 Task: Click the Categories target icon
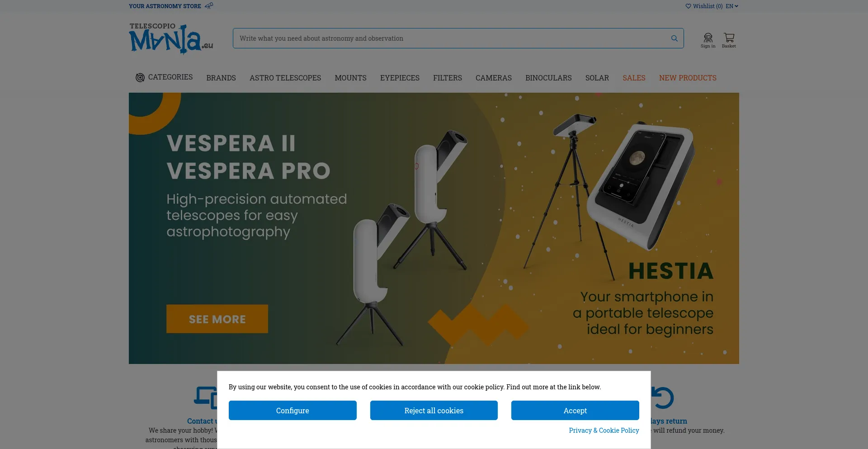pos(140,78)
